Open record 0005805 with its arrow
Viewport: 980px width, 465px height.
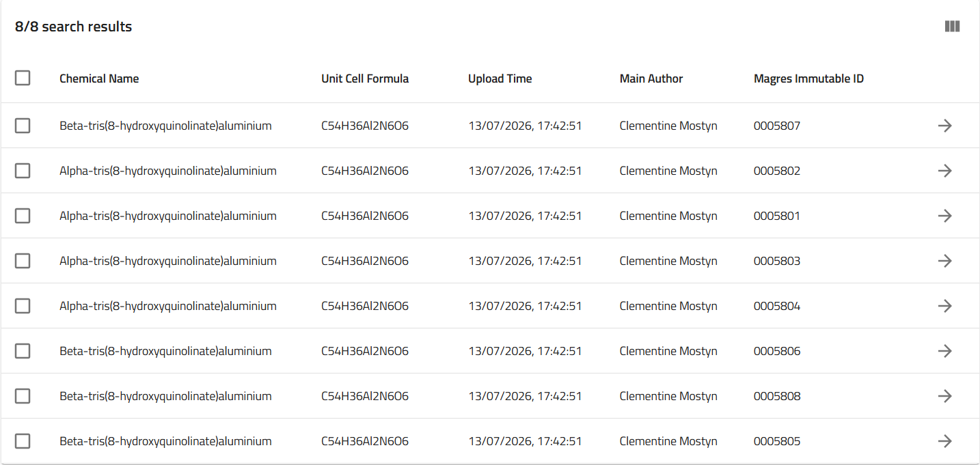click(945, 441)
